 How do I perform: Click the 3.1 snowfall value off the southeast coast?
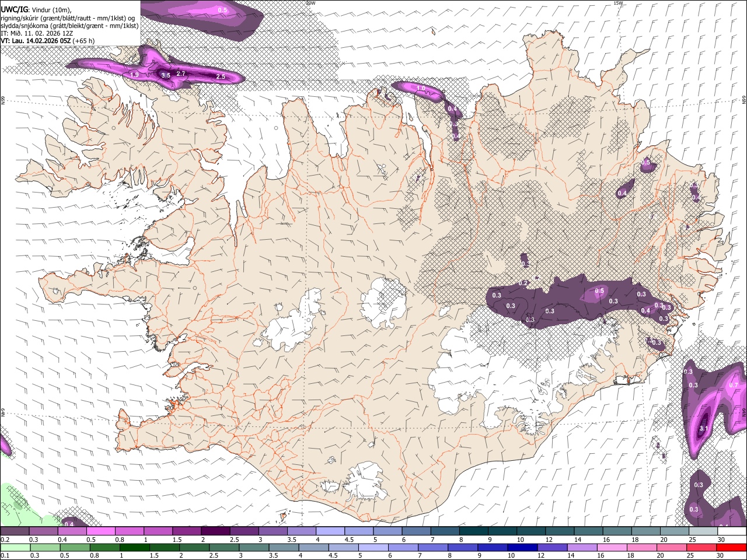point(703,429)
